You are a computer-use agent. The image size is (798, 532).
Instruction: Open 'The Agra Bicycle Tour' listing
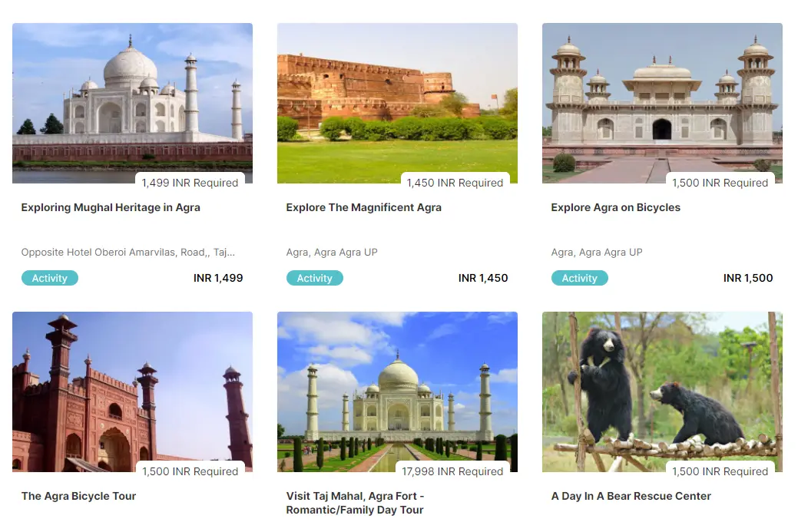[78, 496]
